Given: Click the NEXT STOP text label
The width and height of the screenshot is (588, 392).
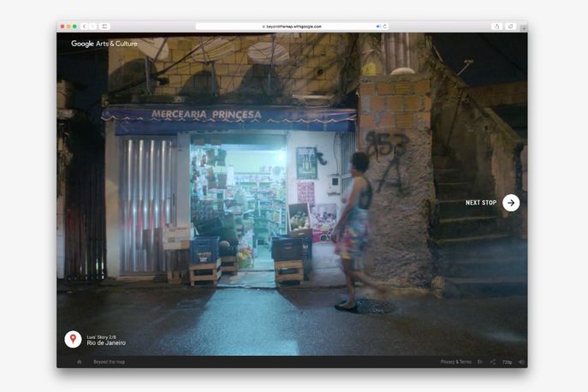Looking at the screenshot, I should (481, 203).
